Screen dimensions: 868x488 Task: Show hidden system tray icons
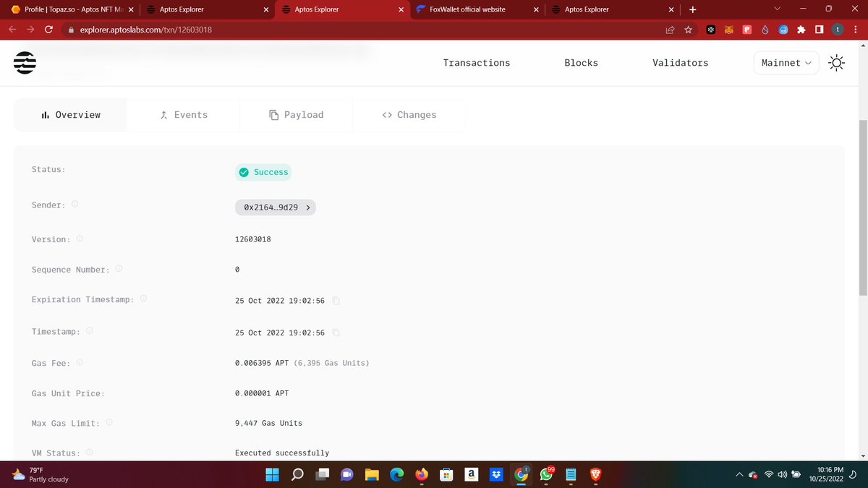tap(739, 475)
